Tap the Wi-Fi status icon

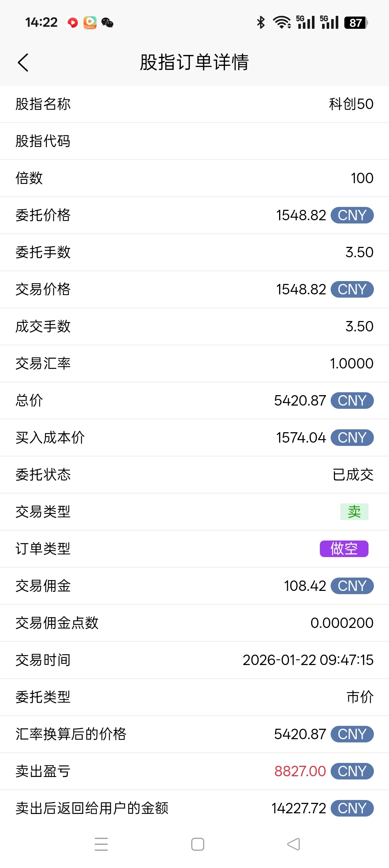[x=282, y=23]
